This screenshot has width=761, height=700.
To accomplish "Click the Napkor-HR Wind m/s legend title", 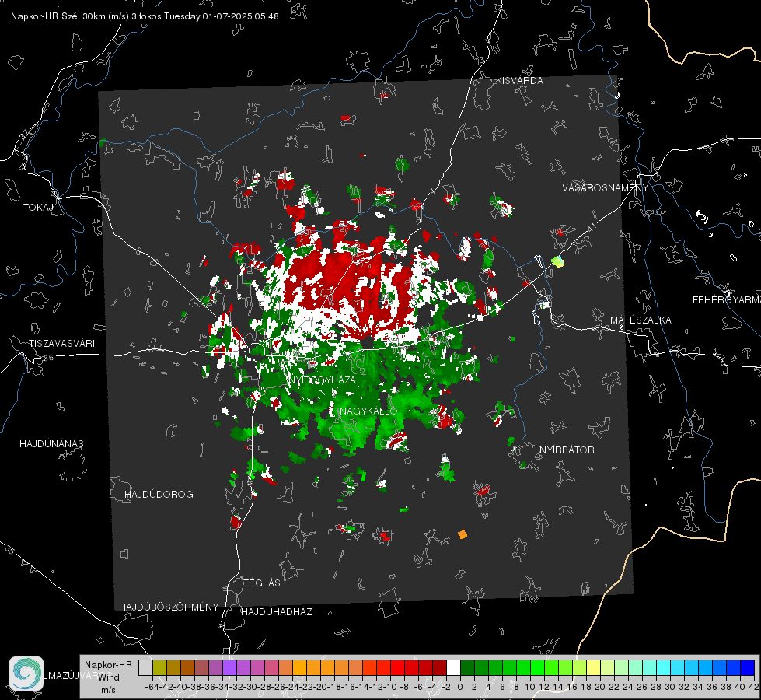I will [108, 677].
